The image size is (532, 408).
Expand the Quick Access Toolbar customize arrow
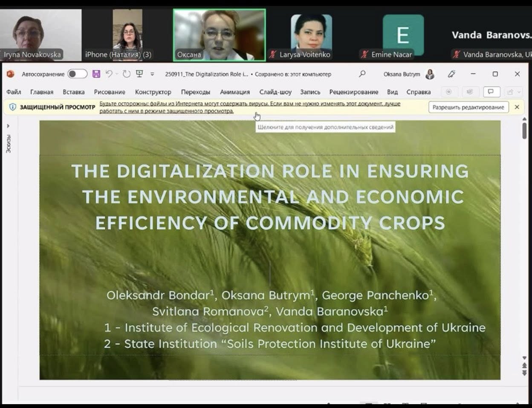click(x=152, y=74)
